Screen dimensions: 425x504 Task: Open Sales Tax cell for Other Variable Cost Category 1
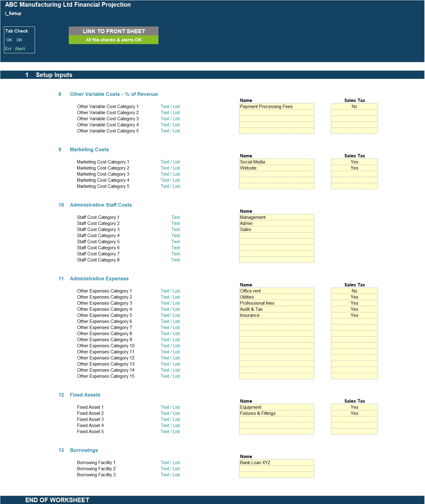pos(354,107)
